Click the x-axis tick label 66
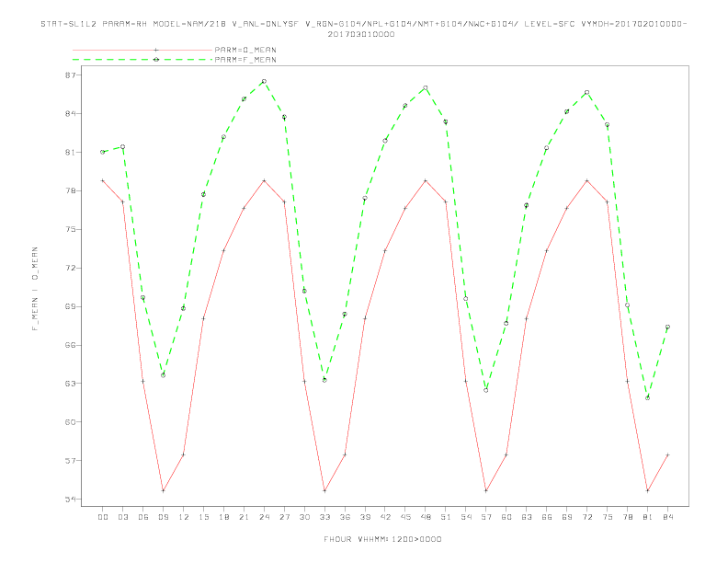 pos(547,517)
